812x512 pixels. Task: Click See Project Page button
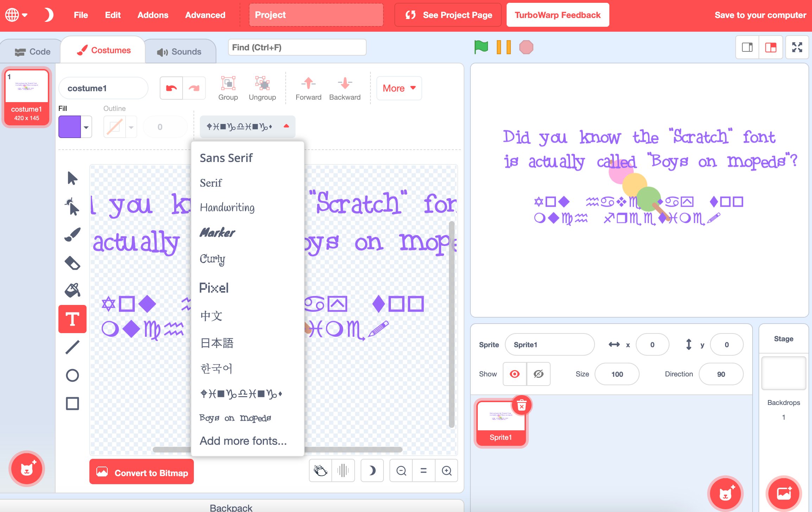click(x=448, y=15)
